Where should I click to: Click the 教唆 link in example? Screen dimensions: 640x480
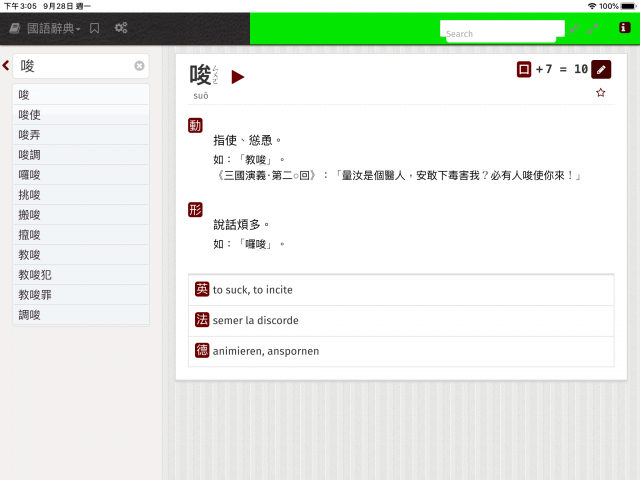pos(256,160)
